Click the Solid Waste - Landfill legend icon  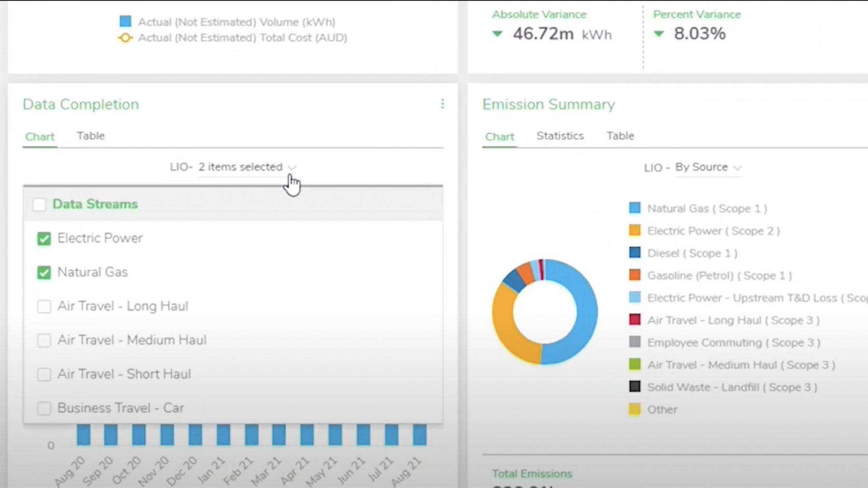635,387
